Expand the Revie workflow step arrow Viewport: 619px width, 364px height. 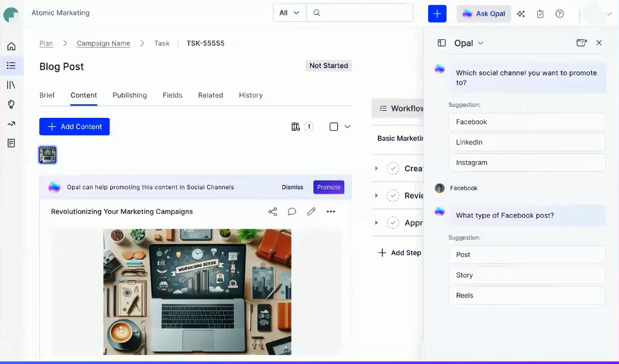click(x=376, y=196)
